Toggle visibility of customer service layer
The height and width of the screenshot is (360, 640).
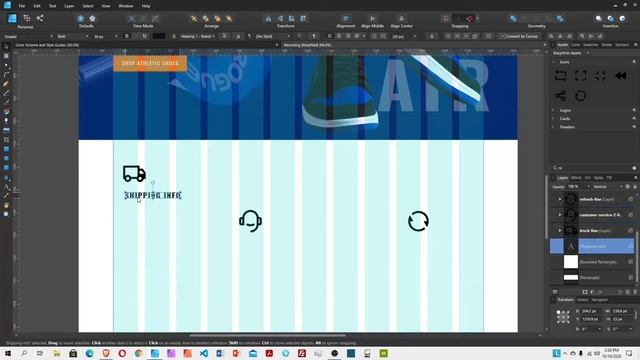(x=631, y=215)
